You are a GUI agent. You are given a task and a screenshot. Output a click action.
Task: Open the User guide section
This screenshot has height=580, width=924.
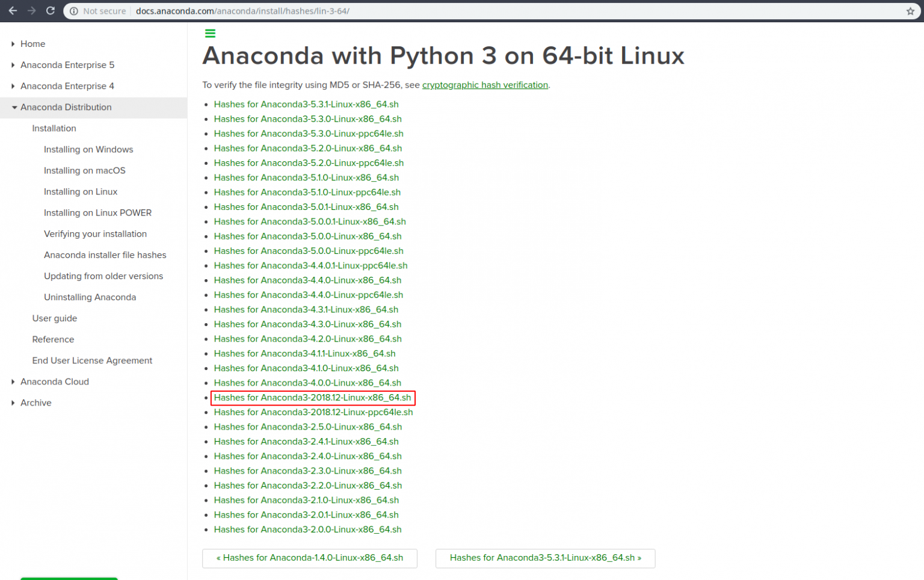click(55, 318)
